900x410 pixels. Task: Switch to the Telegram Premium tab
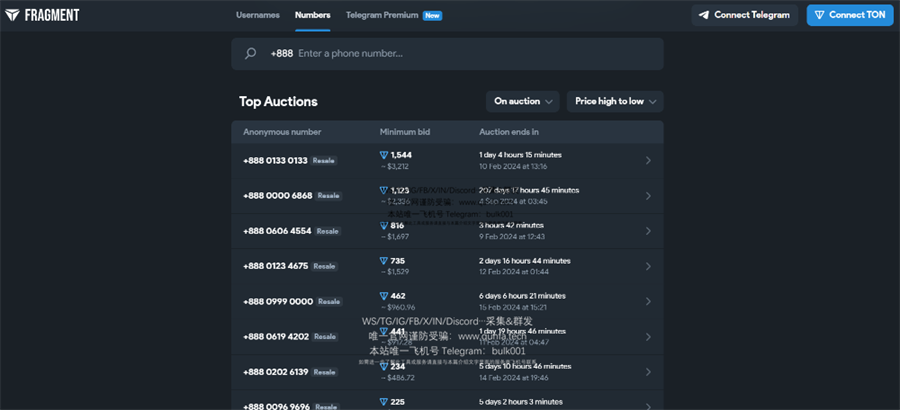click(x=382, y=16)
